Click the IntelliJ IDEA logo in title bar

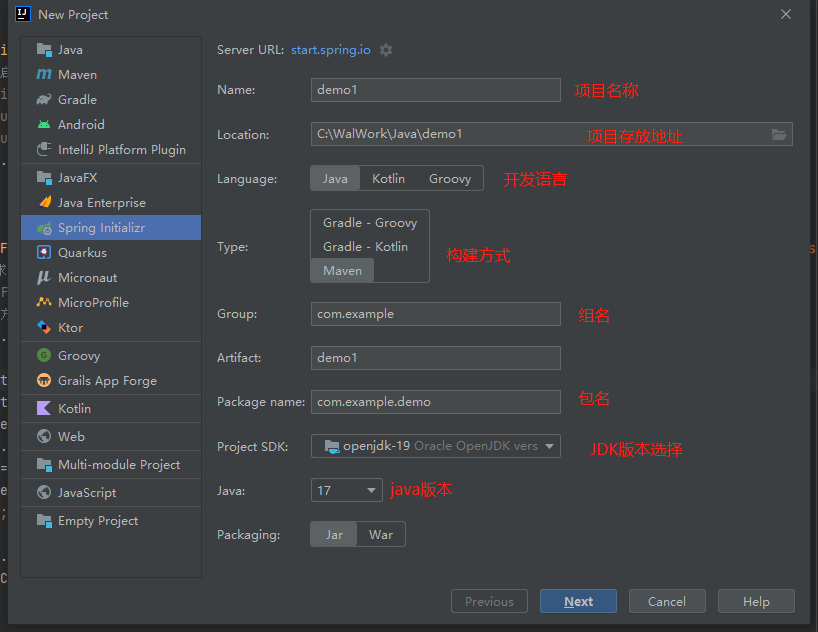point(23,14)
